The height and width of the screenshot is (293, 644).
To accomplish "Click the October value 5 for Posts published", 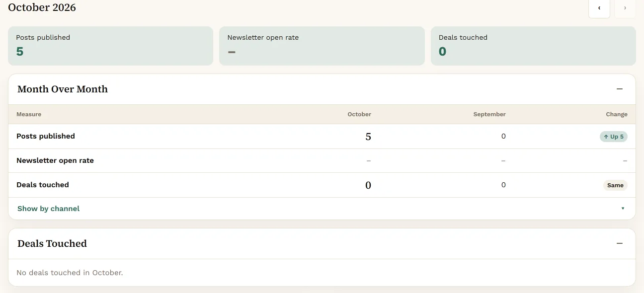I will (368, 137).
